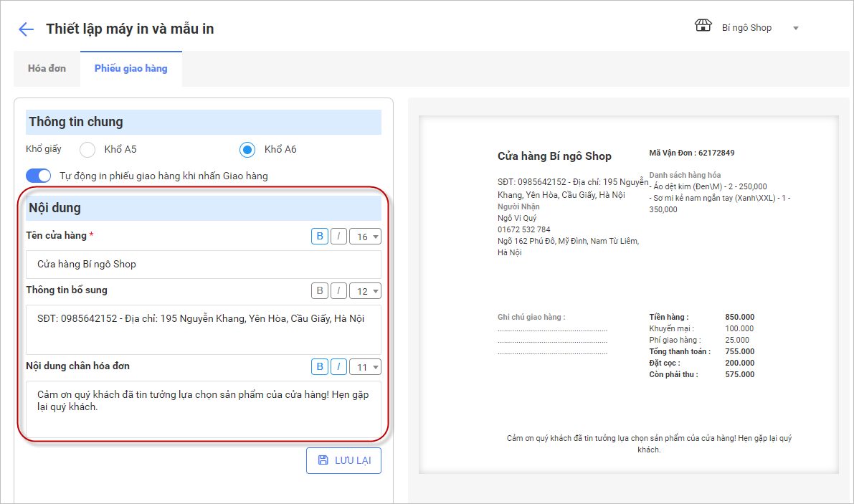
Task: Click the Ghi chú giao hàng label
Action: click(x=531, y=318)
